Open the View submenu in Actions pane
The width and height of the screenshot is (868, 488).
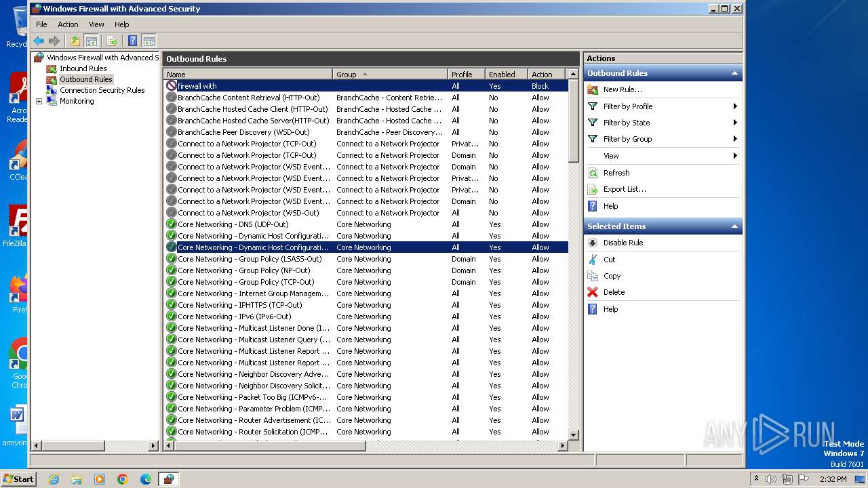[663, 156]
